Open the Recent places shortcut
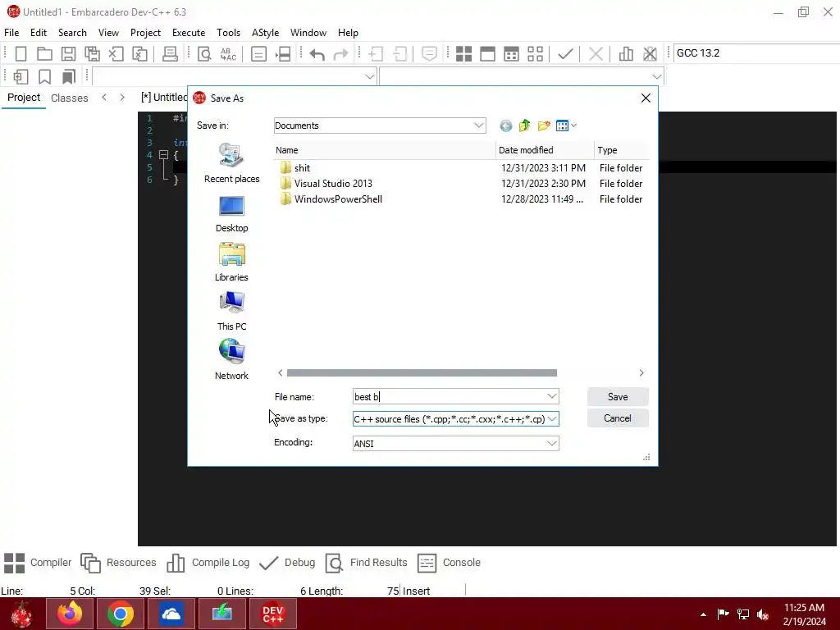This screenshot has width=840, height=630. coord(231,163)
